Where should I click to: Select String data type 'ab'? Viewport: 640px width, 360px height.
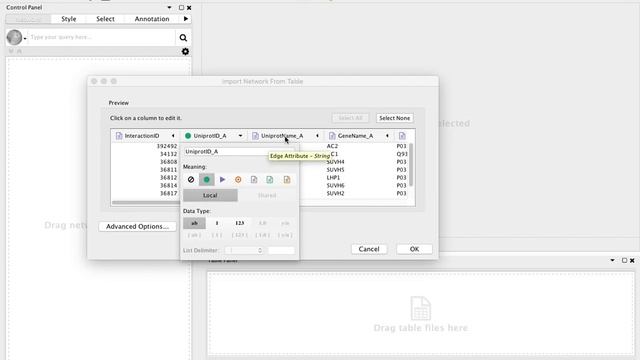point(194,223)
